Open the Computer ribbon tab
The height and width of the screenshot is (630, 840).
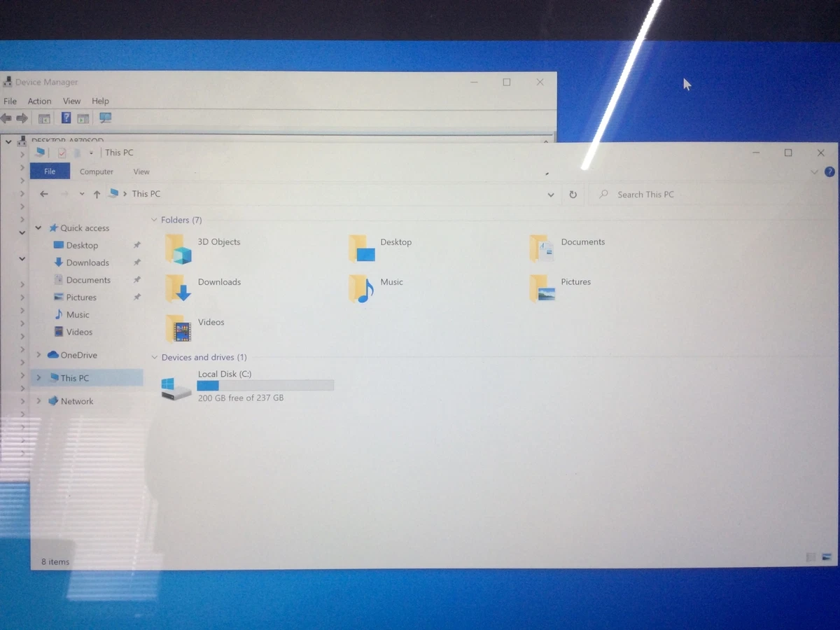point(97,171)
